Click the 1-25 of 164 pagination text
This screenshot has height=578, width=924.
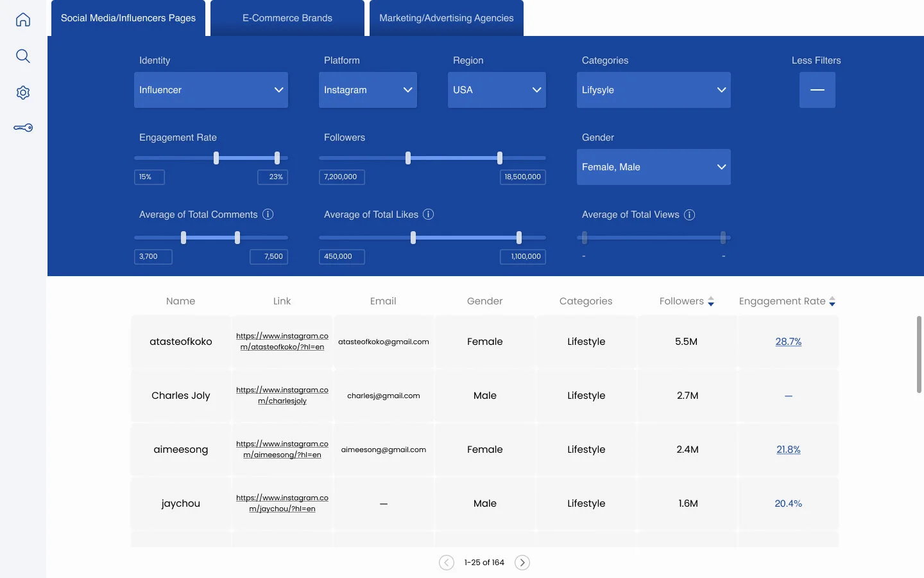pos(484,563)
